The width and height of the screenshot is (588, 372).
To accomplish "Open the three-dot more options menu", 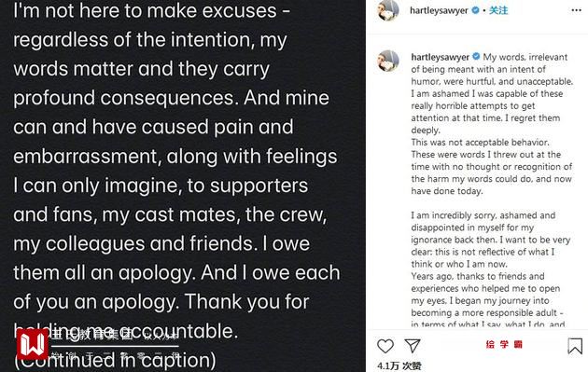I will point(577,10).
